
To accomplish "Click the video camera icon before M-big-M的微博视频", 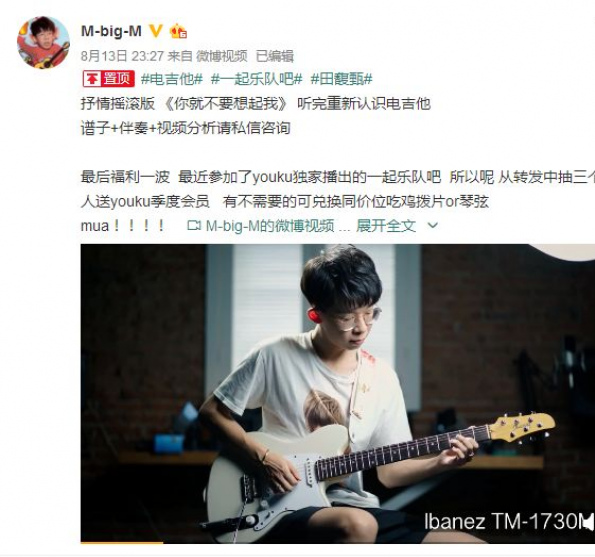I will point(194,226).
